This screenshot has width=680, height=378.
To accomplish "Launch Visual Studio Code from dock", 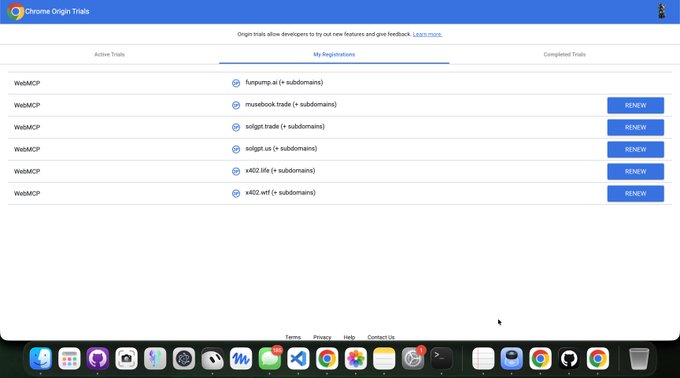I will (x=298, y=358).
